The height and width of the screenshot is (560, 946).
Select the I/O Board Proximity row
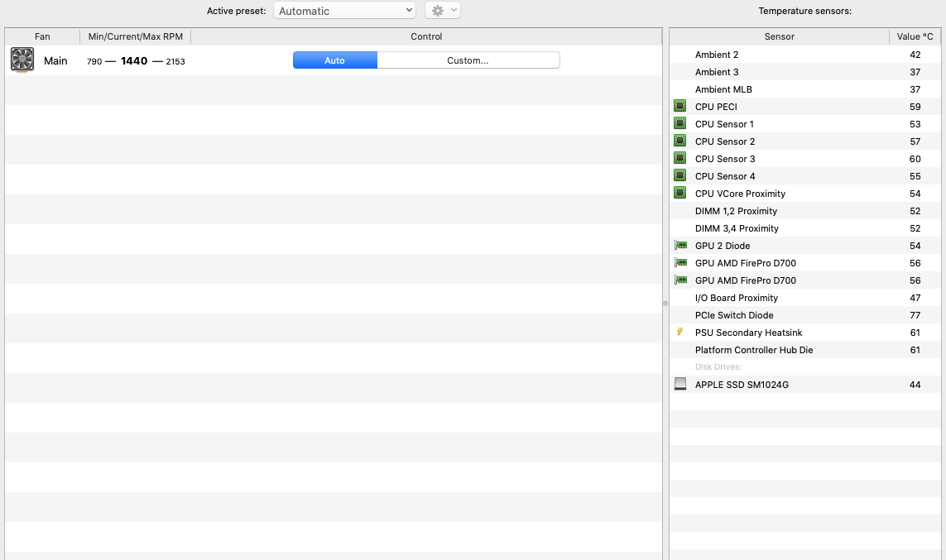click(x=804, y=298)
